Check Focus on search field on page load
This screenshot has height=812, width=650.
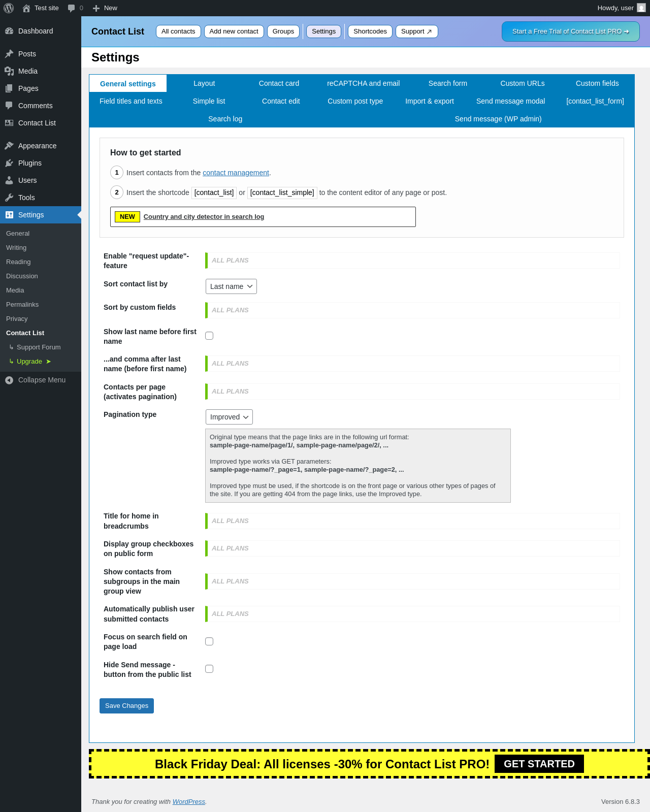[209, 641]
